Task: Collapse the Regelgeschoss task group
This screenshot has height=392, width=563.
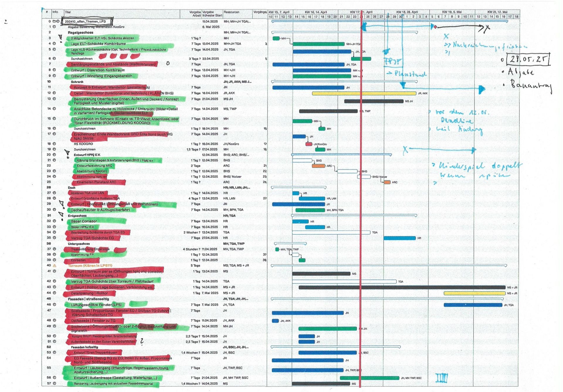Action: 80,33
